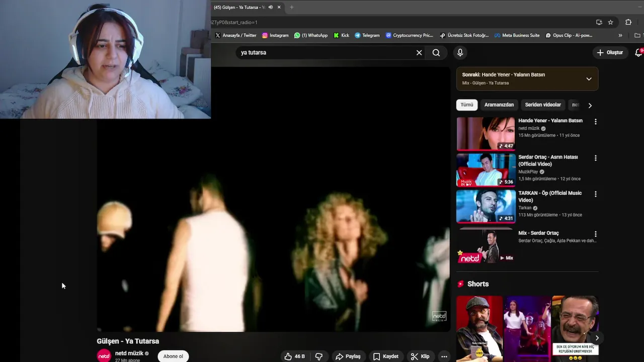Mute the tab via speaker icon
Screen dimensions: 644x362
click(271, 7)
